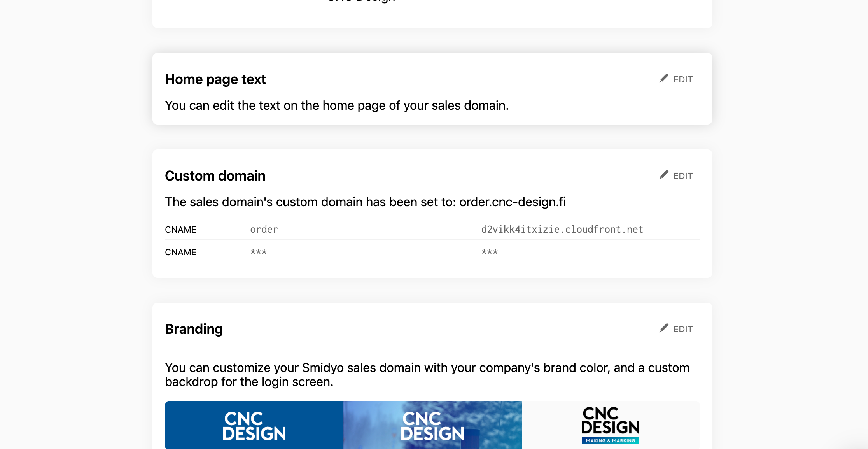Open the login backdrop image preview
The height and width of the screenshot is (449, 868).
coord(432,425)
